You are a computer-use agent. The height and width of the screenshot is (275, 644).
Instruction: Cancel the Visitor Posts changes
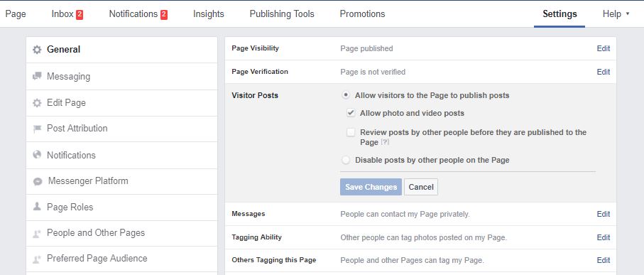tap(421, 187)
